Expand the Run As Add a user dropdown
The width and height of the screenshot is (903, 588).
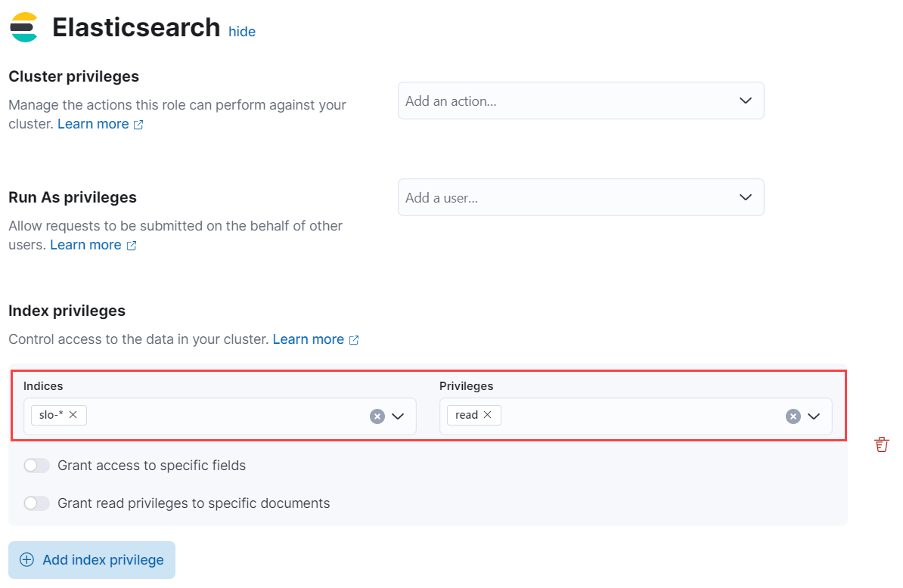click(745, 197)
